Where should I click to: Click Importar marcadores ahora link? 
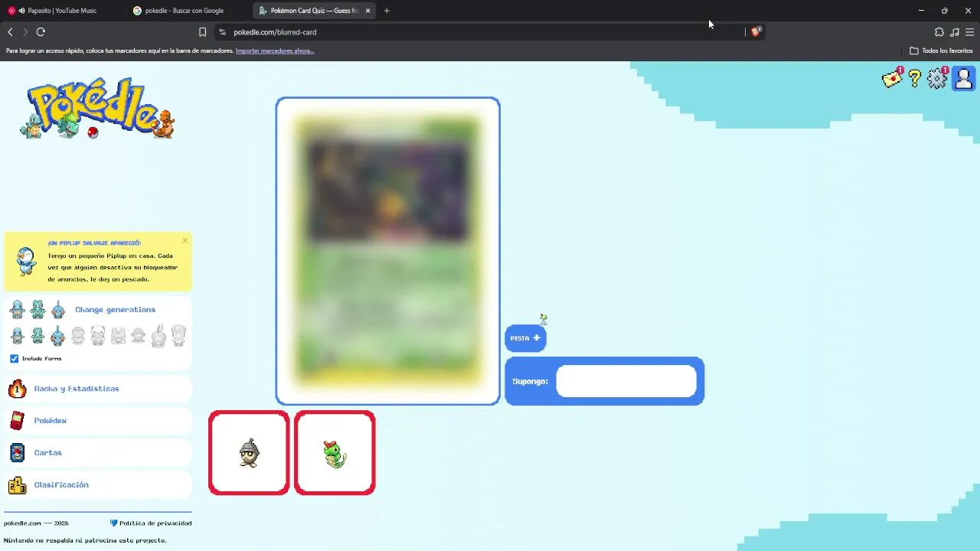click(x=275, y=51)
